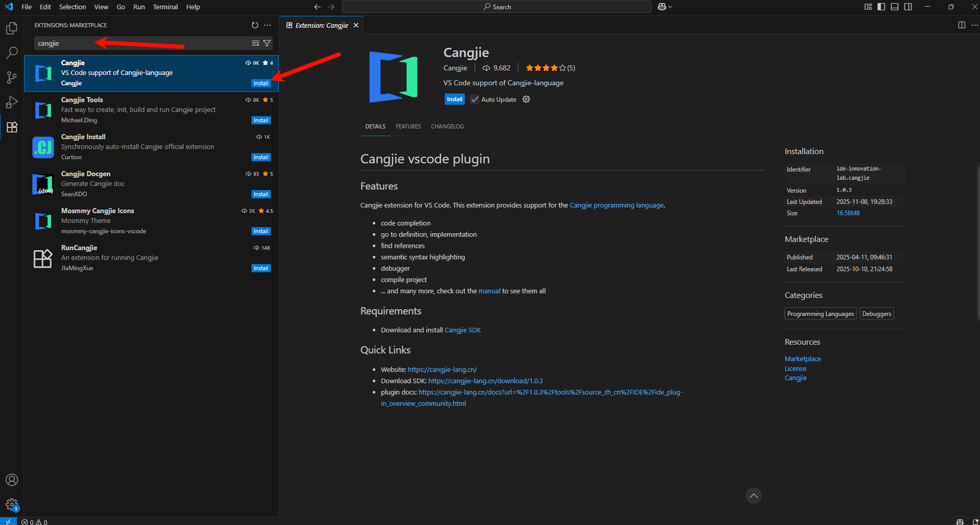Open the Cangjie extension settings gear

click(526, 99)
